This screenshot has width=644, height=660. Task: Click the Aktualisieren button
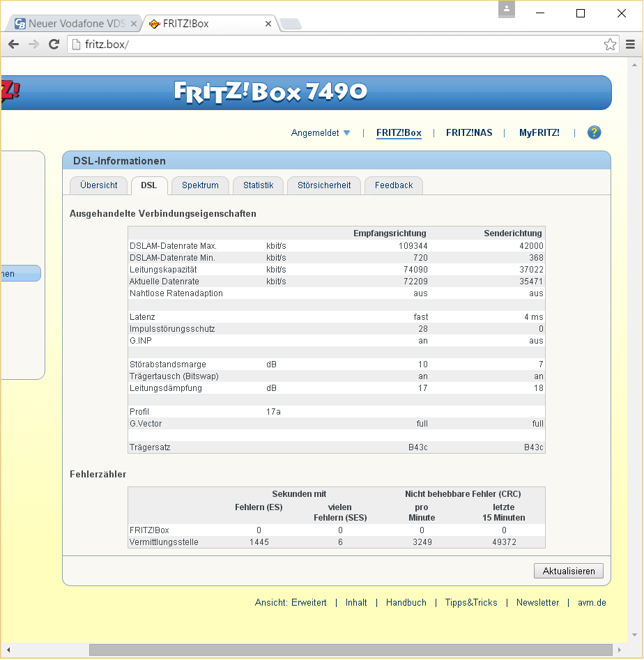pyautogui.click(x=568, y=571)
